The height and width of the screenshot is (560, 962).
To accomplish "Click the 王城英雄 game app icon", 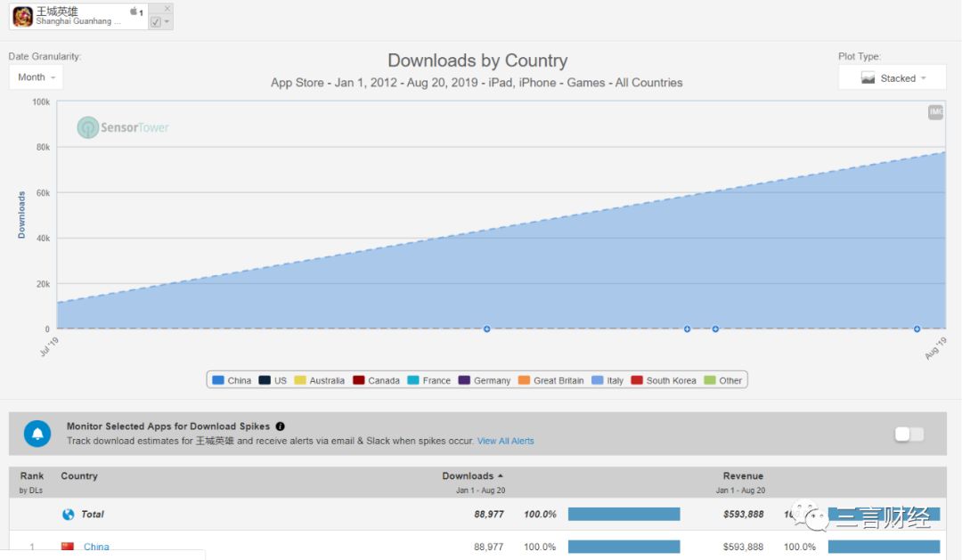I will click(x=22, y=16).
